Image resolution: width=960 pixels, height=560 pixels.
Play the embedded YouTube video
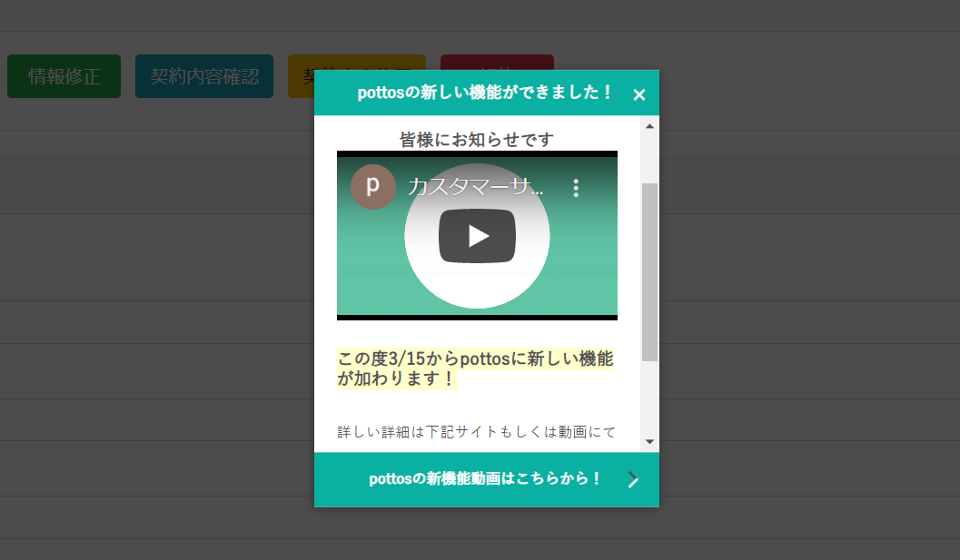click(x=477, y=236)
